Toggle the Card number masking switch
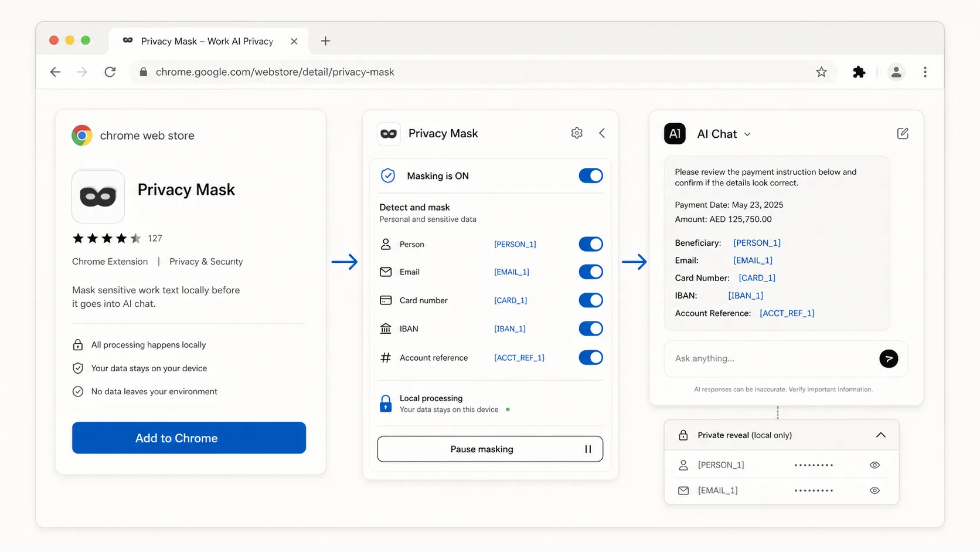Viewport: 980px width, 552px height. coord(591,300)
